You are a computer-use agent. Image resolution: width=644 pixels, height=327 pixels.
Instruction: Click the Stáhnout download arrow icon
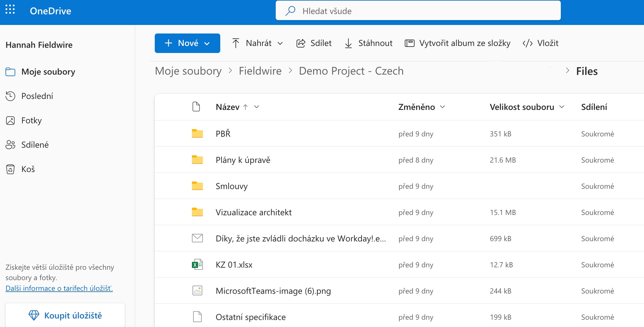pos(348,43)
